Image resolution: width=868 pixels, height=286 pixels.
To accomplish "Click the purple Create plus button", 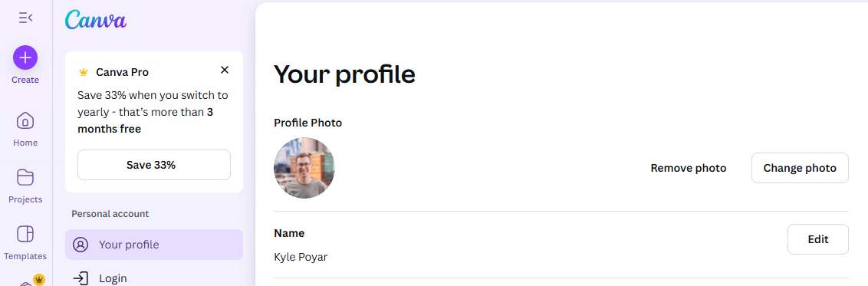I will (x=25, y=58).
